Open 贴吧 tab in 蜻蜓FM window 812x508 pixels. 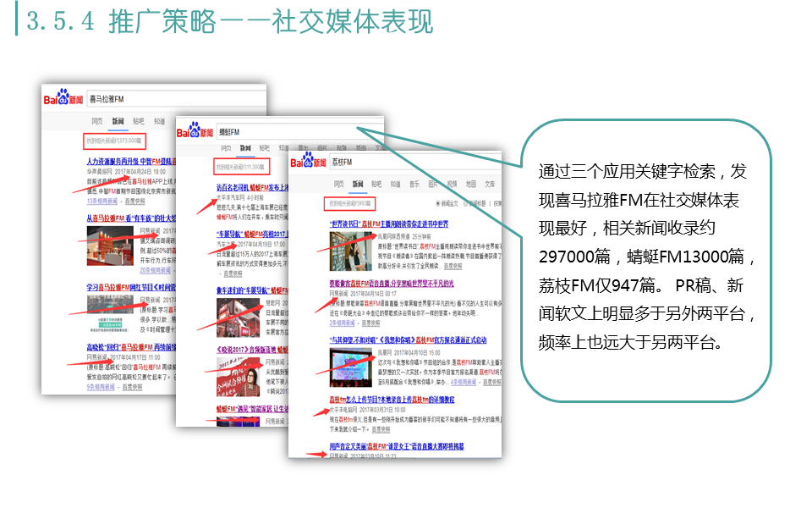pos(265,148)
